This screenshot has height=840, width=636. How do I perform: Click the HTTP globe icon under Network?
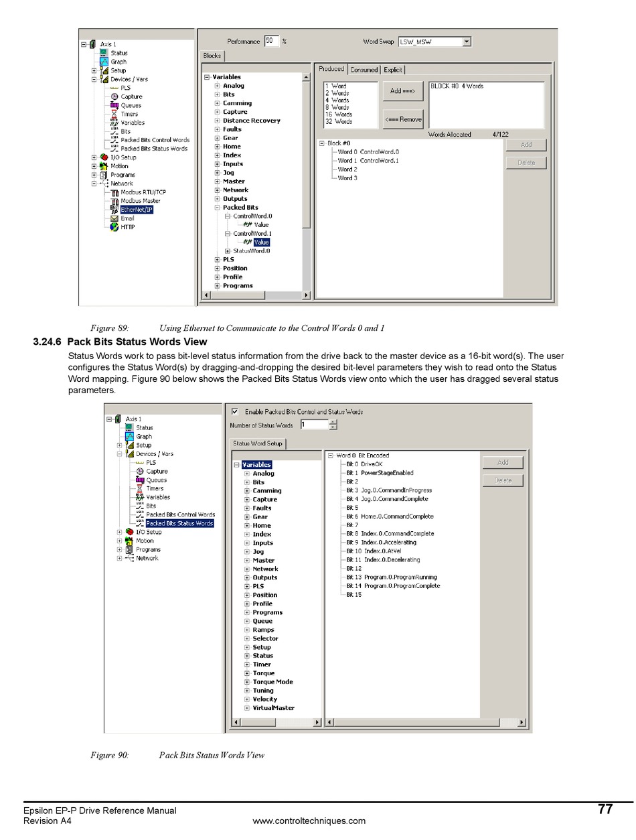[x=114, y=227]
